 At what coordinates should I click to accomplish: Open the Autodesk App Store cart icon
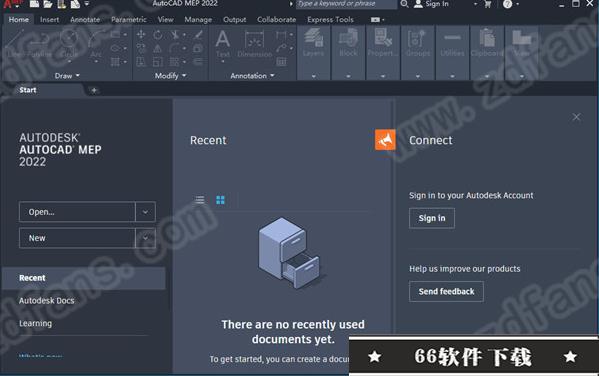coord(488,4)
